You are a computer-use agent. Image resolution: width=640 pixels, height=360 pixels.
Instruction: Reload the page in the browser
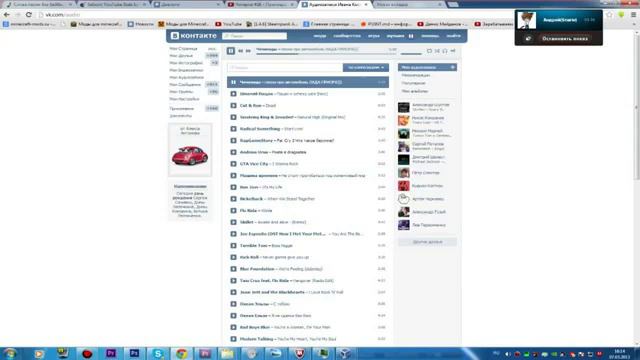29,15
